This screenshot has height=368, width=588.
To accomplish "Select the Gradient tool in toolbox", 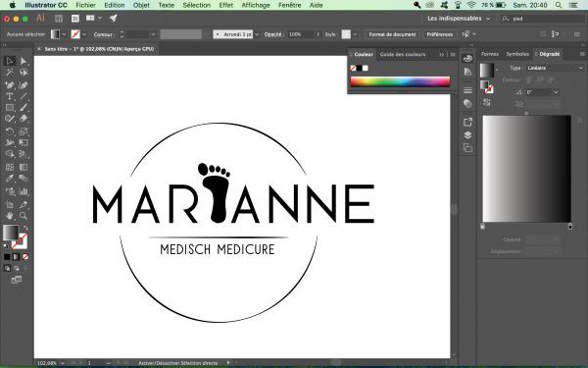I will (24, 167).
